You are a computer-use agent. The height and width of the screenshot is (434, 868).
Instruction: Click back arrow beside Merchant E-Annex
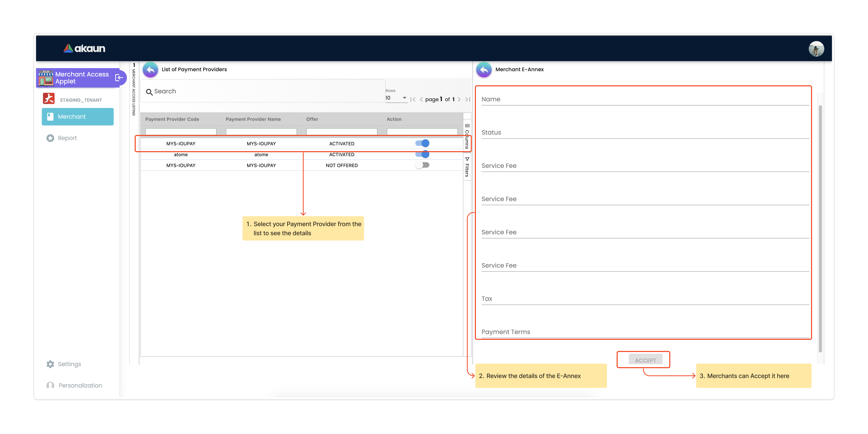(484, 70)
